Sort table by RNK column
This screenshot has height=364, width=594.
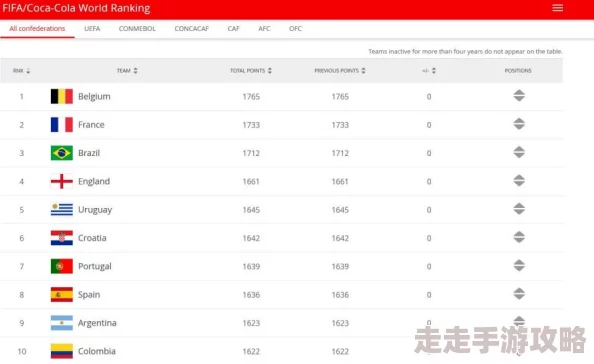(21, 71)
